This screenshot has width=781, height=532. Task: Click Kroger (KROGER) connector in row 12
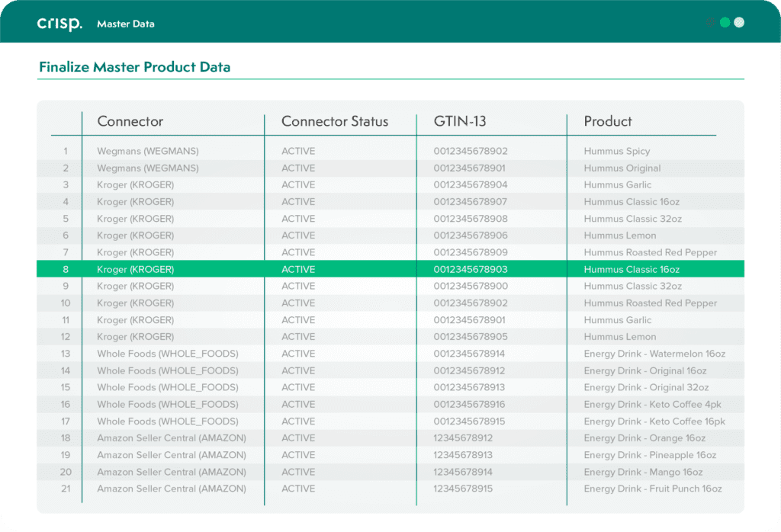(136, 337)
